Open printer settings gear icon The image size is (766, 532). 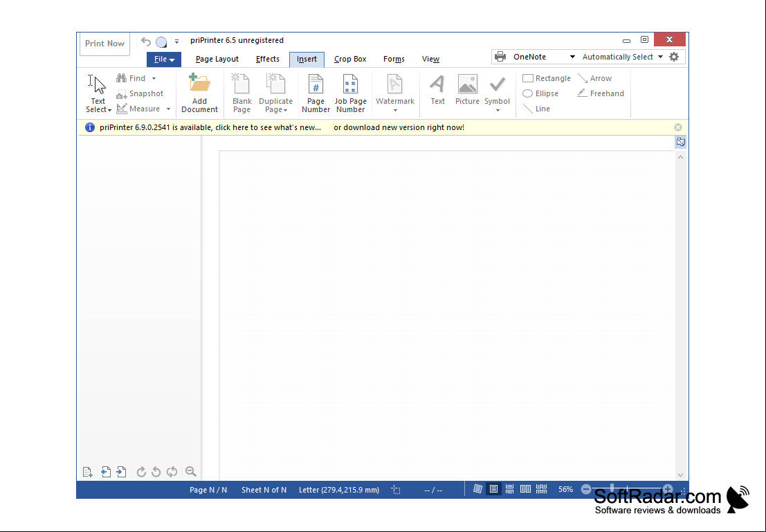point(674,57)
